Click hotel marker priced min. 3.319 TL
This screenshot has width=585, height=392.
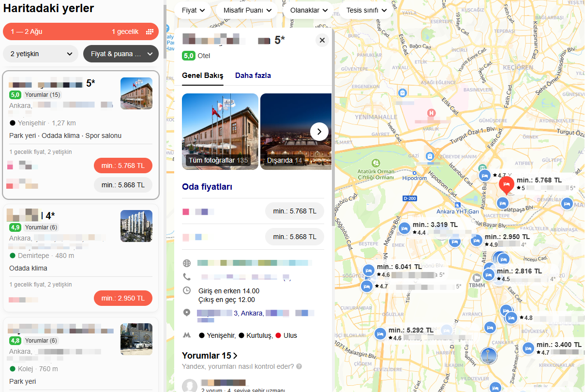(405, 228)
